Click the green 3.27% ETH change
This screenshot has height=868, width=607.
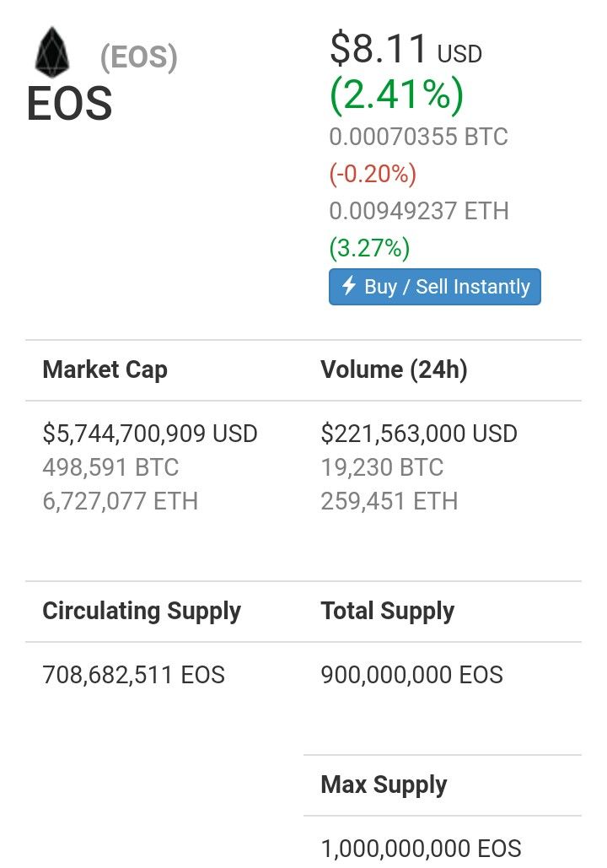click(369, 247)
